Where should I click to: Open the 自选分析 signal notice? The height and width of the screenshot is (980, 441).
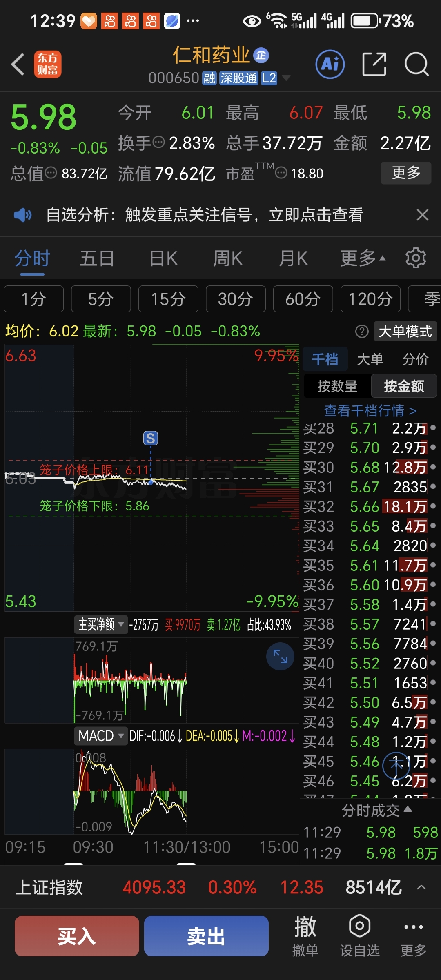point(205,215)
